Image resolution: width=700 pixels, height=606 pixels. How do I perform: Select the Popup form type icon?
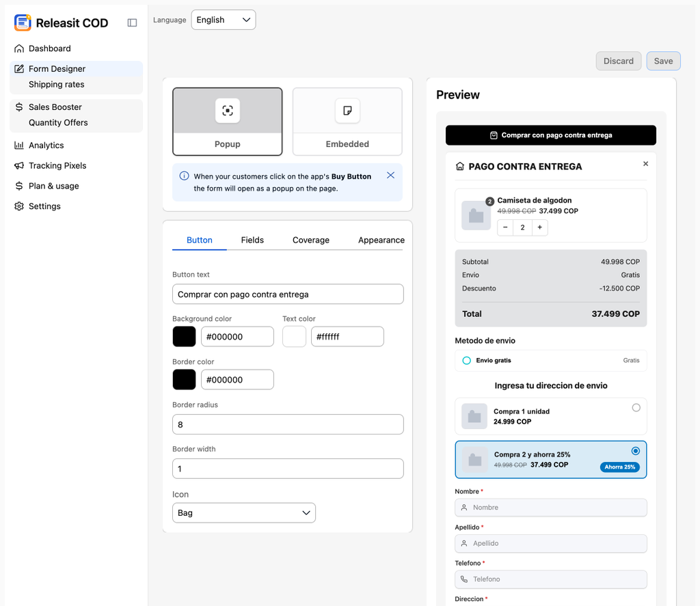click(x=228, y=111)
